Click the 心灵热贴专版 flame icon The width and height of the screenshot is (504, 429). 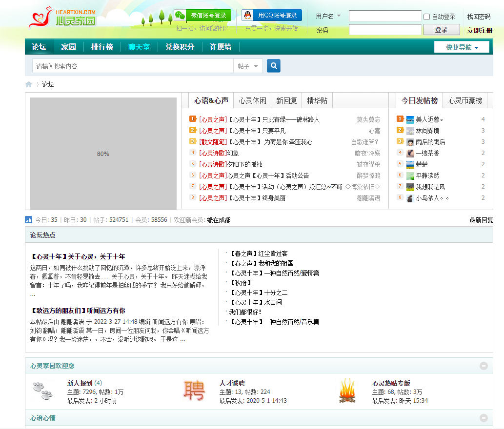click(x=347, y=390)
